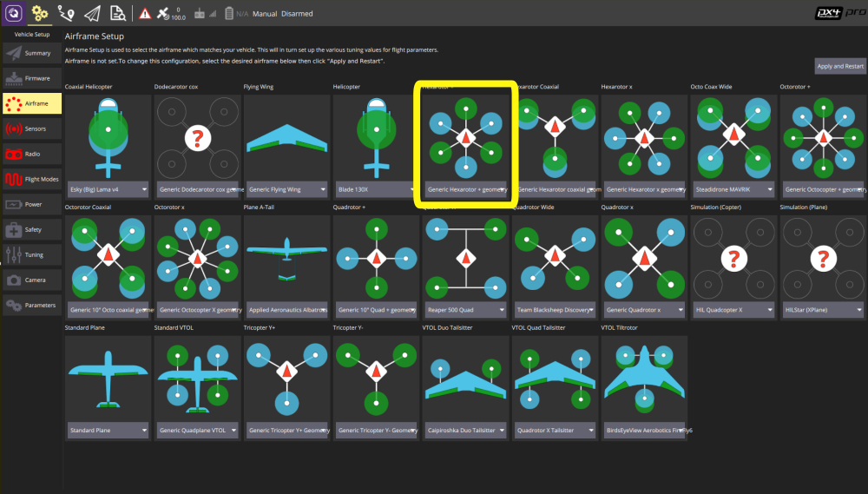The width and height of the screenshot is (868, 494).
Task: Open the Firmware setup page
Action: point(32,79)
